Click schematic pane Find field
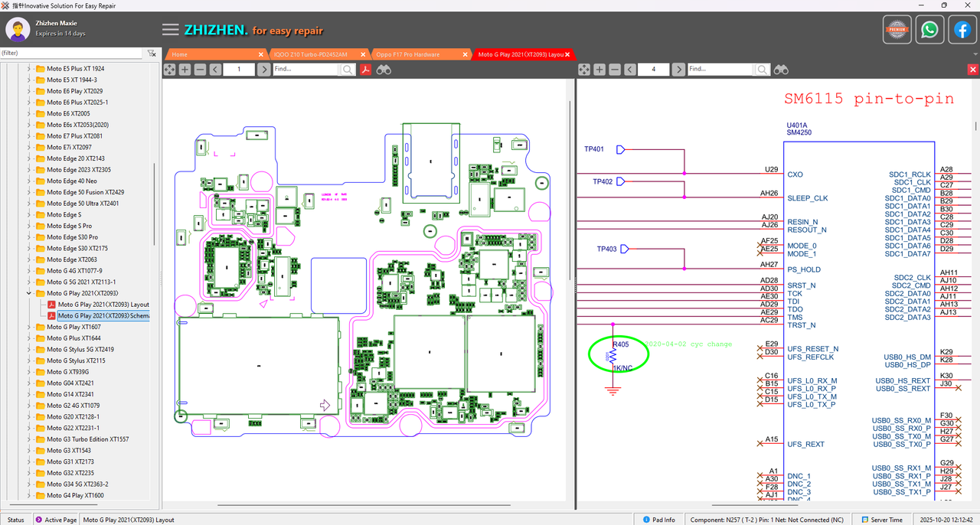This screenshot has height=525, width=980. click(x=720, y=70)
